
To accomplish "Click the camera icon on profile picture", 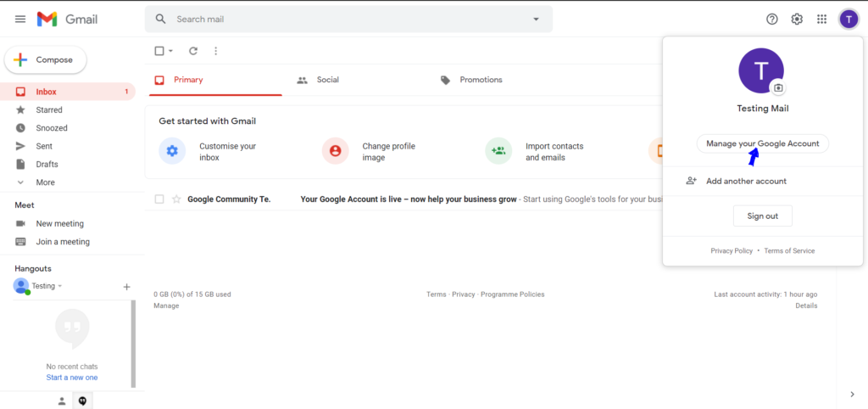I will tap(778, 87).
